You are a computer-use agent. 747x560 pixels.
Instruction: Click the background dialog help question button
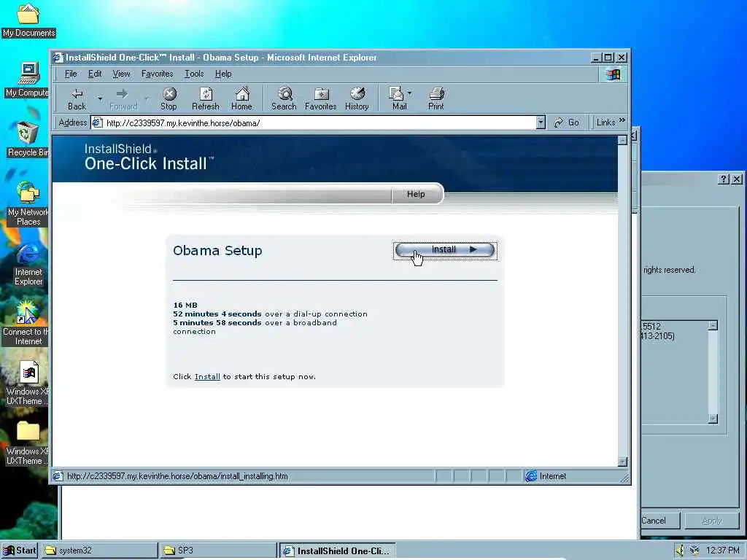(x=724, y=179)
